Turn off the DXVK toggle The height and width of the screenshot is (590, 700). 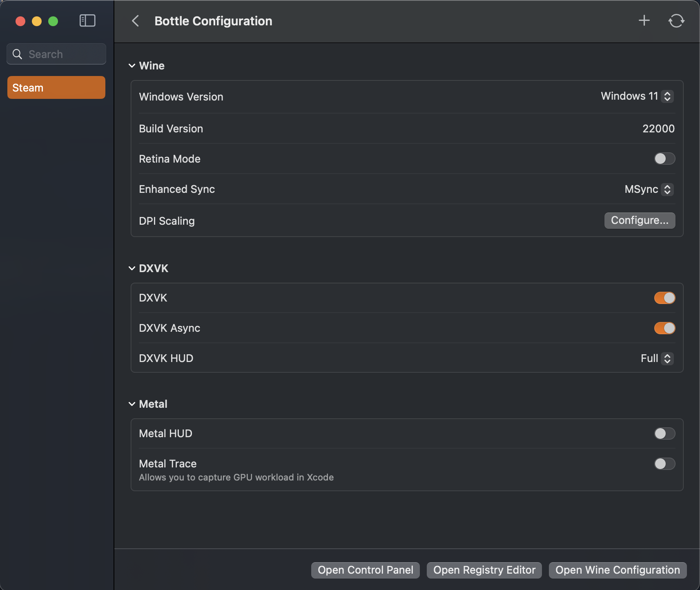(664, 298)
